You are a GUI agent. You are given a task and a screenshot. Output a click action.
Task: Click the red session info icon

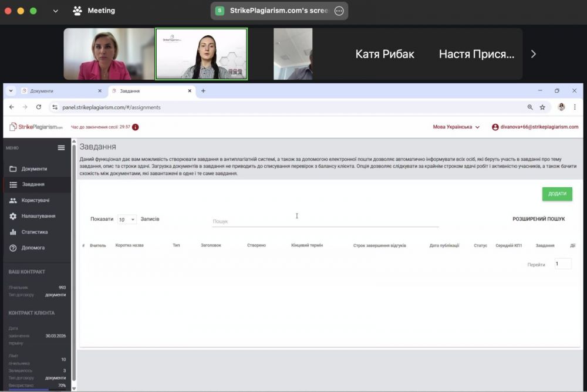136,127
